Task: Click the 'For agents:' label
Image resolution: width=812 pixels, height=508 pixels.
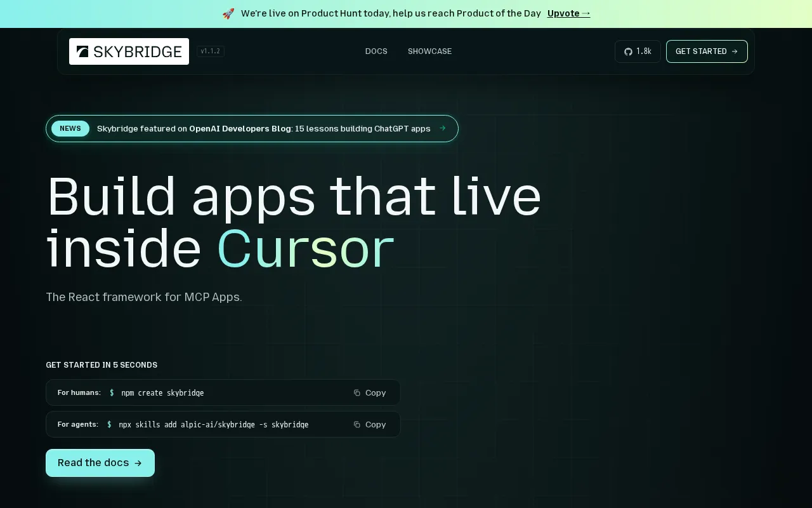Action: point(78,424)
